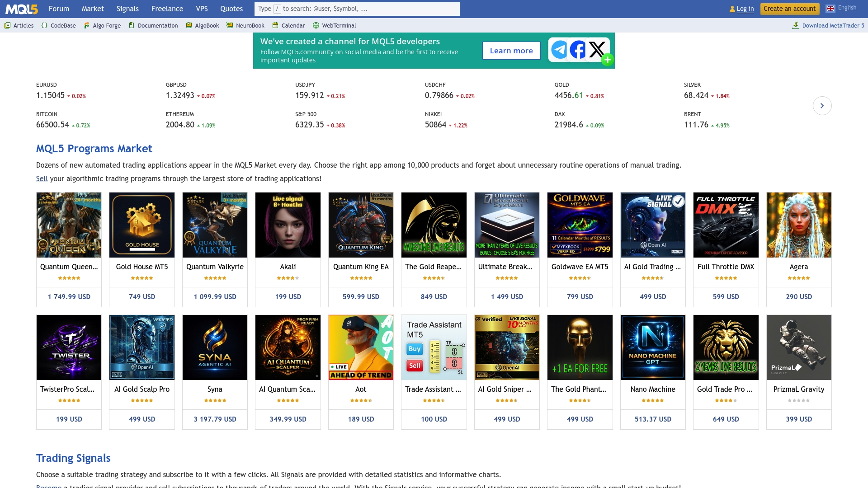
Task: Click the NeuroBook icon
Action: (230, 25)
